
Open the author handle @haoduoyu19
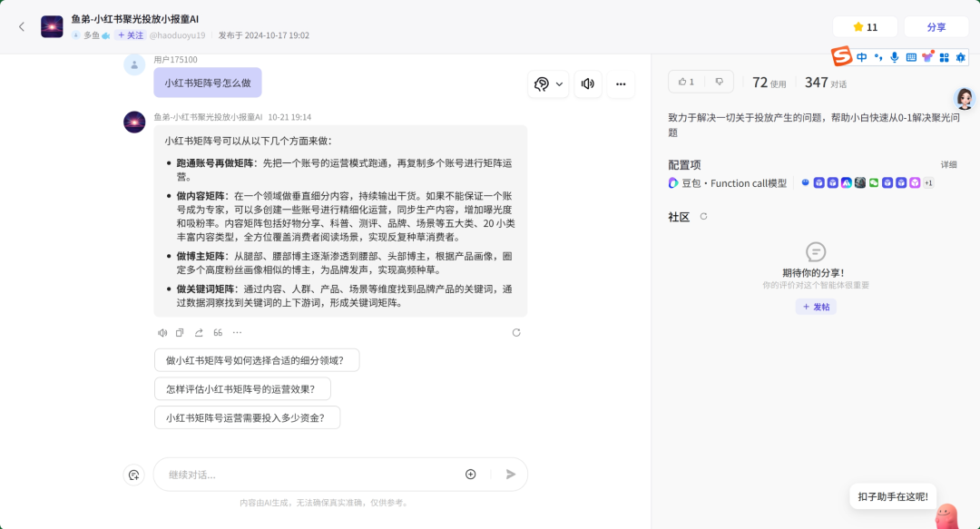point(178,35)
